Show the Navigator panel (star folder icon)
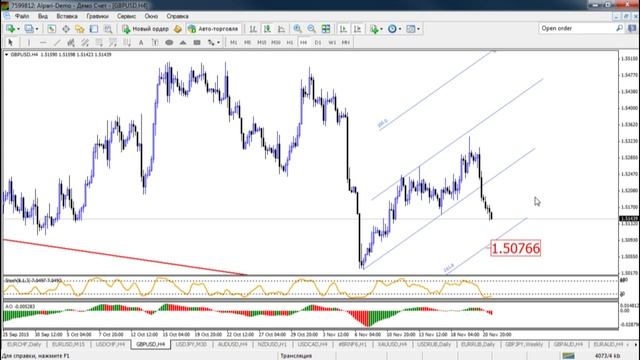Image resolution: width=640 pixels, height=360 pixels. (x=80, y=29)
